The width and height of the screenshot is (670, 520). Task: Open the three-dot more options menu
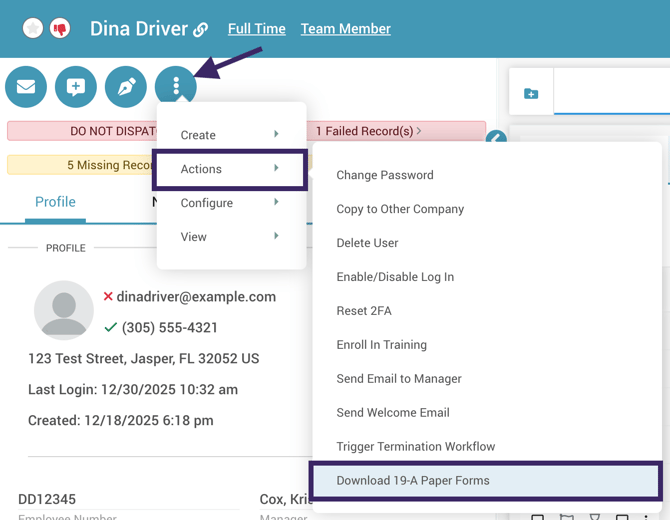[x=176, y=87]
